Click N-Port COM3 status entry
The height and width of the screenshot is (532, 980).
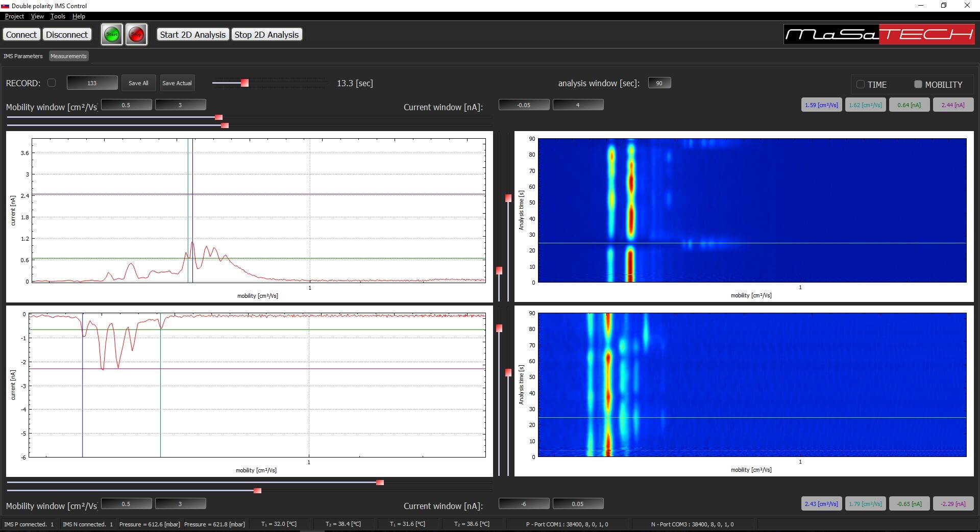(692, 524)
